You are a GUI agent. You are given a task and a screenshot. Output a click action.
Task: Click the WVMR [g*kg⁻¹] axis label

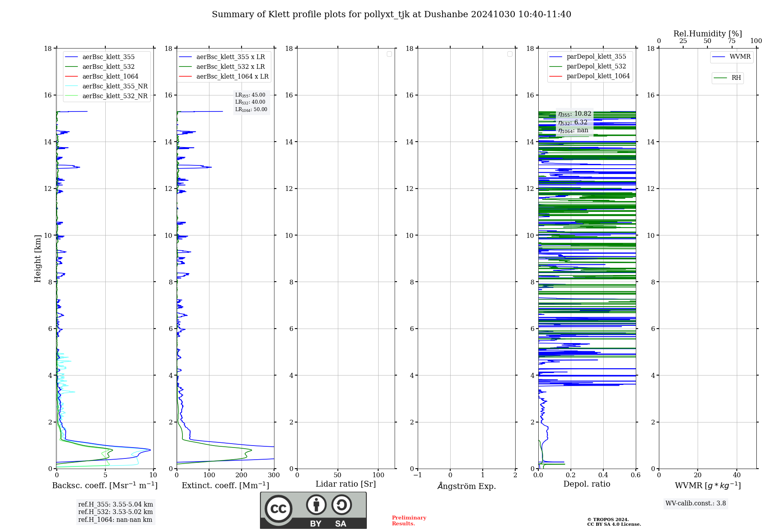pyautogui.click(x=708, y=485)
